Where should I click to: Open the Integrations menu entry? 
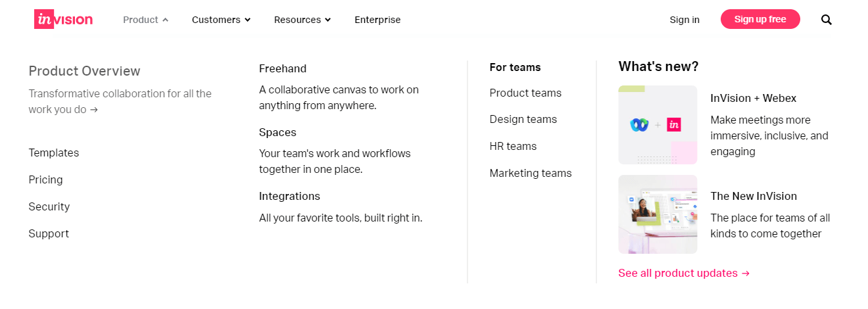[289, 196]
